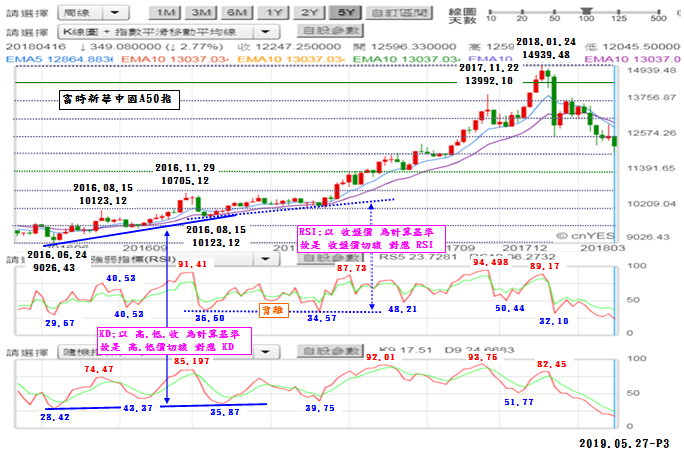Image resolution: width=684 pixels, height=450 pixels.
Task: Open 自設參數 settings in RSI panel
Action: point(325,258)
